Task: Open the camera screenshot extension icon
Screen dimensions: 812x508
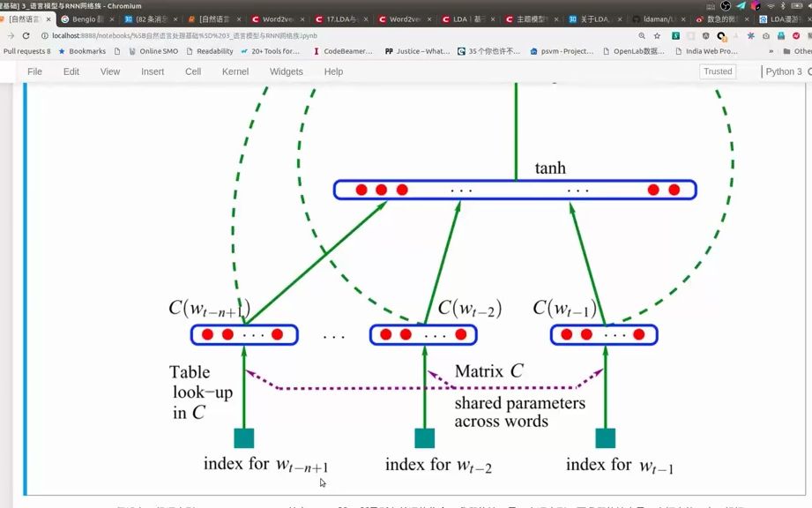Action: [766, 35]
